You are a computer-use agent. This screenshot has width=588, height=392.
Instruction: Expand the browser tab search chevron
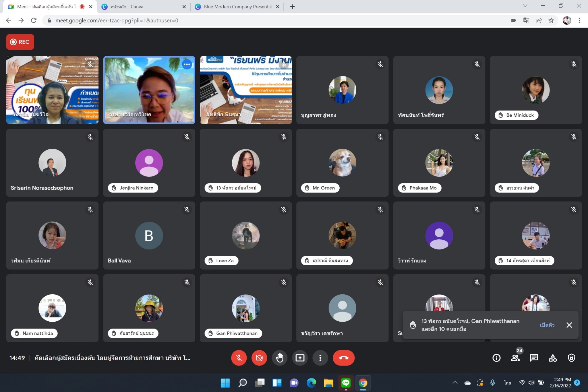pos(525,6)
